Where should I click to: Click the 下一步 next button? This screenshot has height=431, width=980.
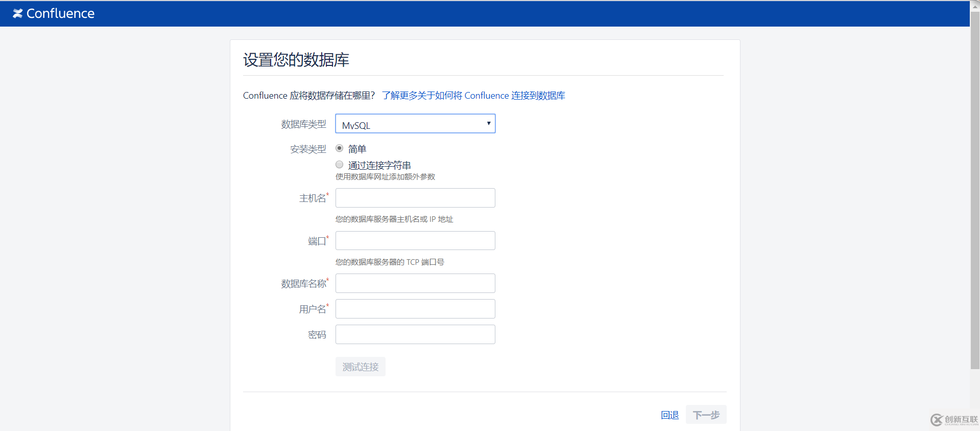click(706, 415)
